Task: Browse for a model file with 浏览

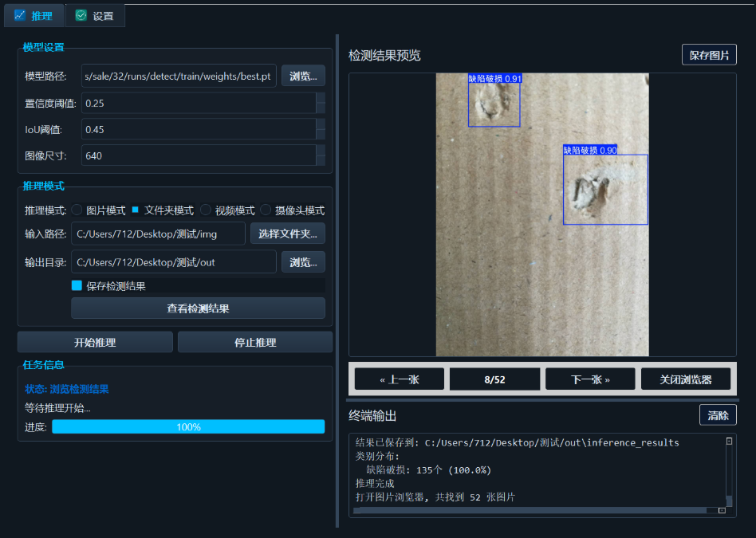Action: (x=303, y=75)
